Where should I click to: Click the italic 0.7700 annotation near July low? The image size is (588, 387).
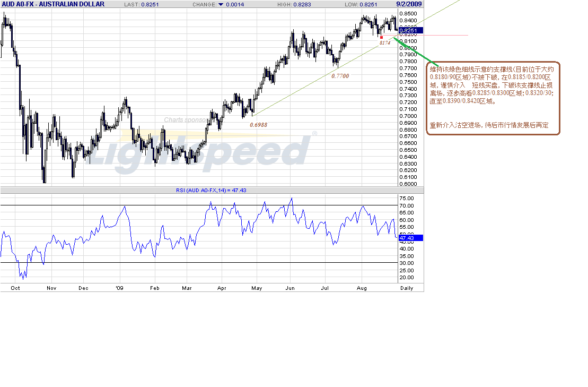point(340,76)
